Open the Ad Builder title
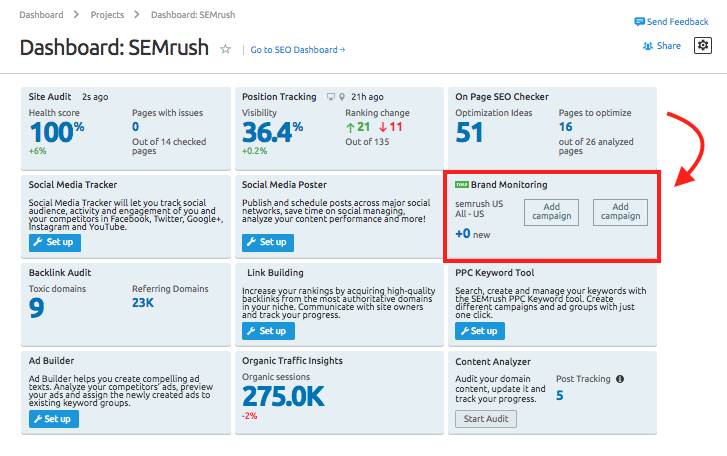The image size is (727, 456). [x=51, y=361]
